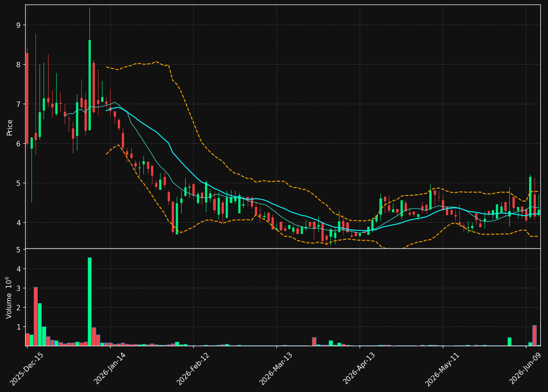This screenshot has height=392, width=548.
Task: Click the 'Price' y-axis label
Action: (x=10, y=127)
